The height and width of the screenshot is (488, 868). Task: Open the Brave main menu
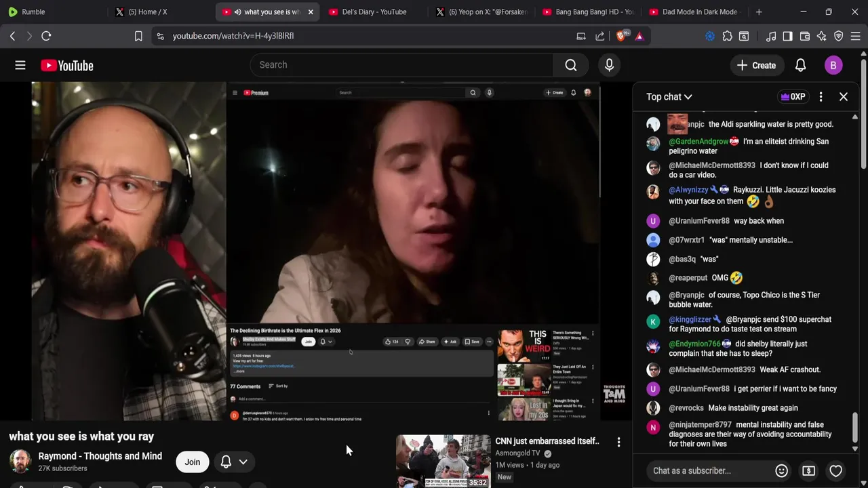855,36
